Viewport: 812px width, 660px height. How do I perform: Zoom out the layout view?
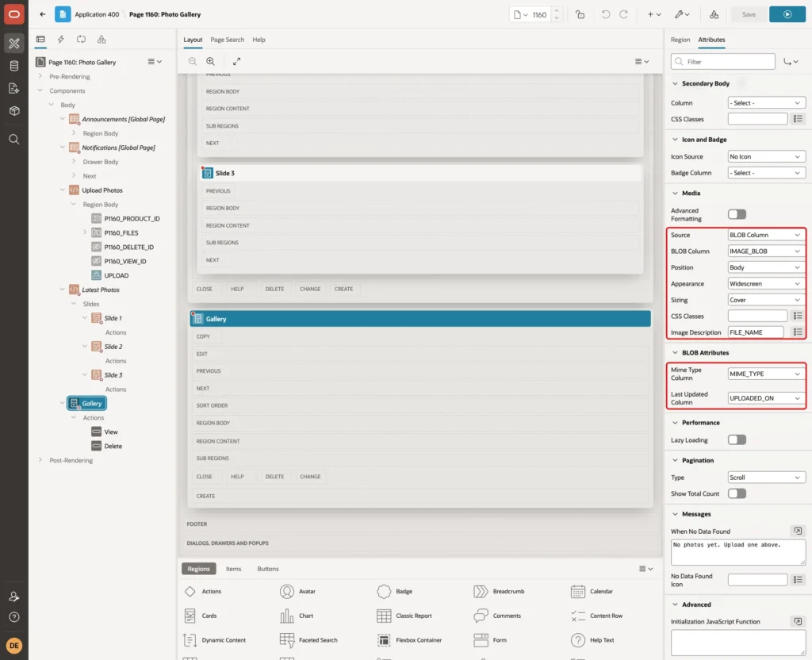click(x=193, y=61)
